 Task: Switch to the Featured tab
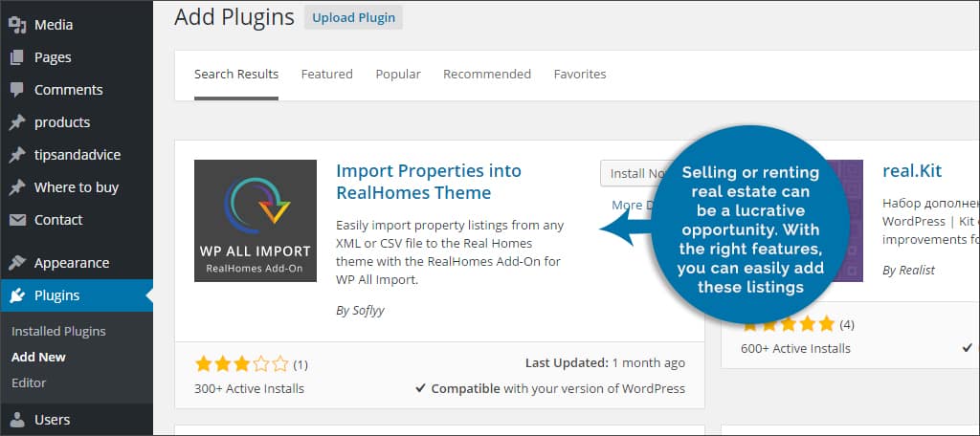tap(327, 75)
